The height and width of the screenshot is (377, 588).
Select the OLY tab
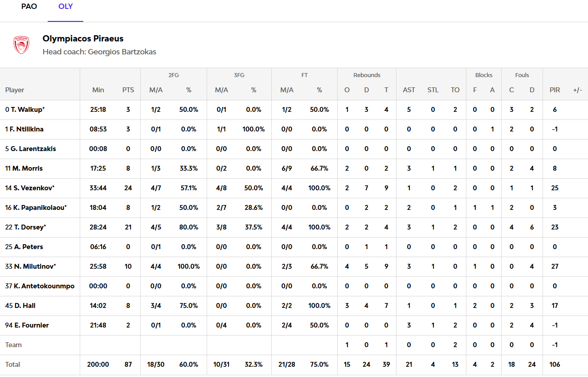(x=65, y=7)
